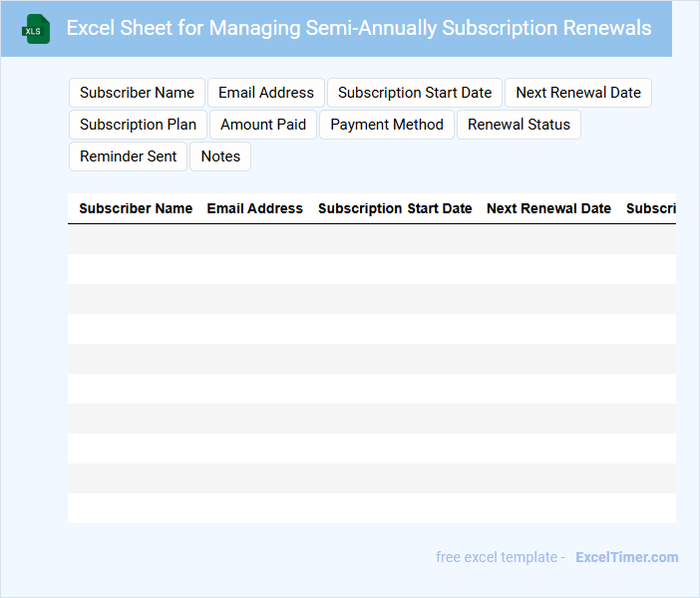Click the page title heading text
700x598 pixels.
[359, 28]
